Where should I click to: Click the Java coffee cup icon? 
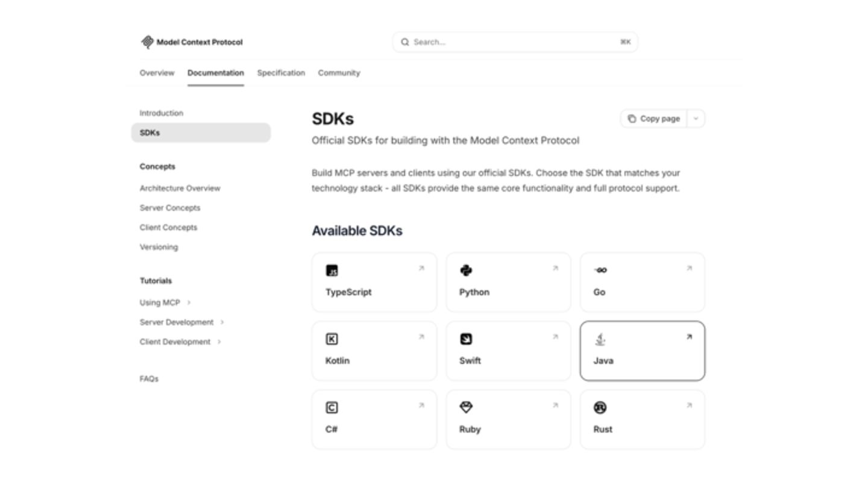tap(600, 339)
